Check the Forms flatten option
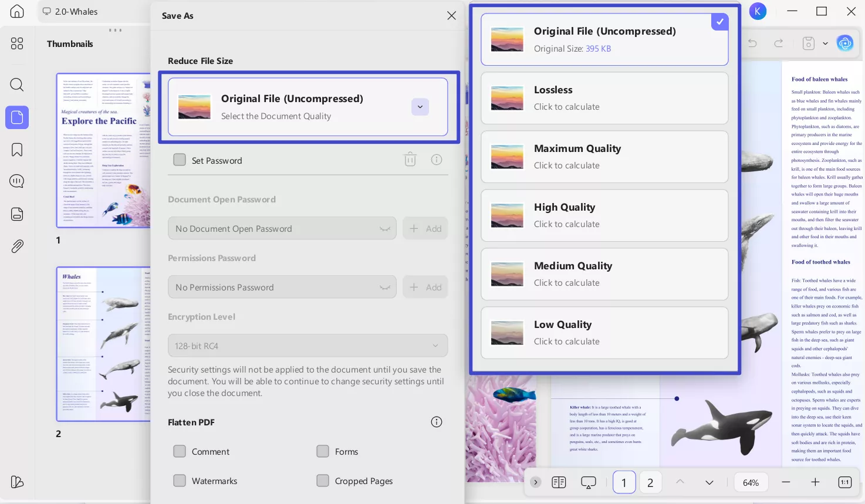 click(323, 451)
